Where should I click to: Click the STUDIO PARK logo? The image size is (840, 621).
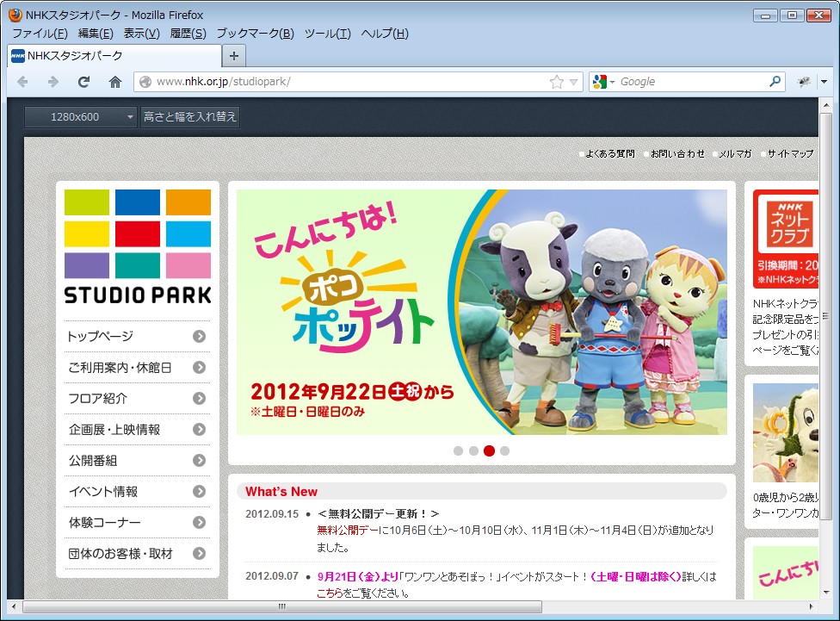click(138, 247)
